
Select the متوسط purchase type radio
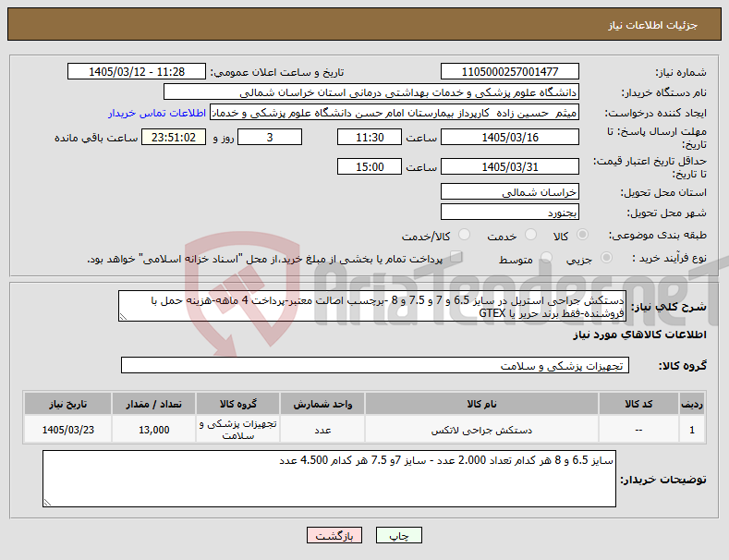(546, 258)
